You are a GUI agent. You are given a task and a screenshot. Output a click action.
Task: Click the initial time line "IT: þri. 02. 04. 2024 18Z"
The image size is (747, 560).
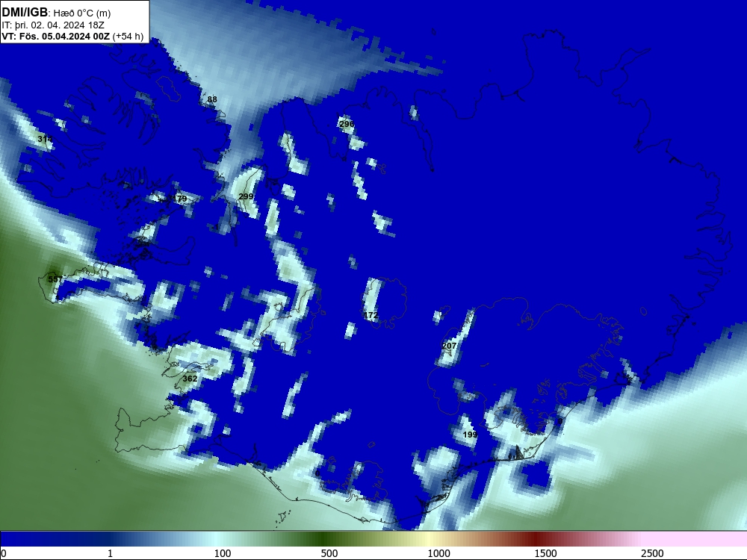tap(53, 25)
